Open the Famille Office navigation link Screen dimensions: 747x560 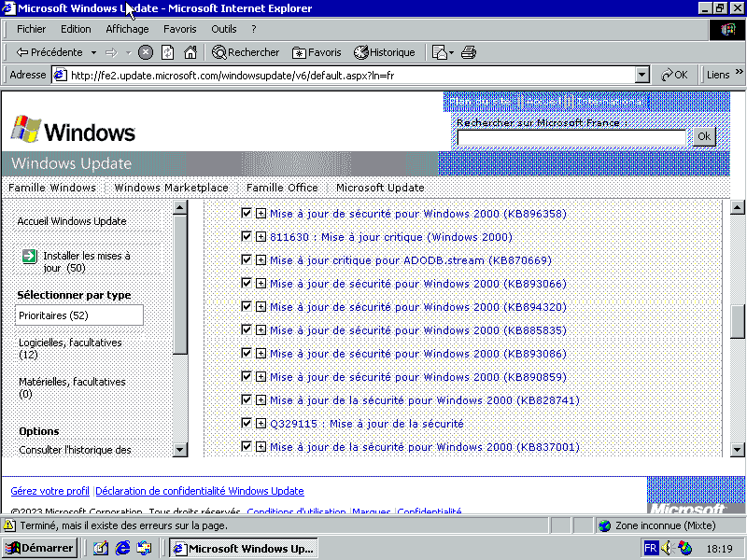tap(282, 188)
